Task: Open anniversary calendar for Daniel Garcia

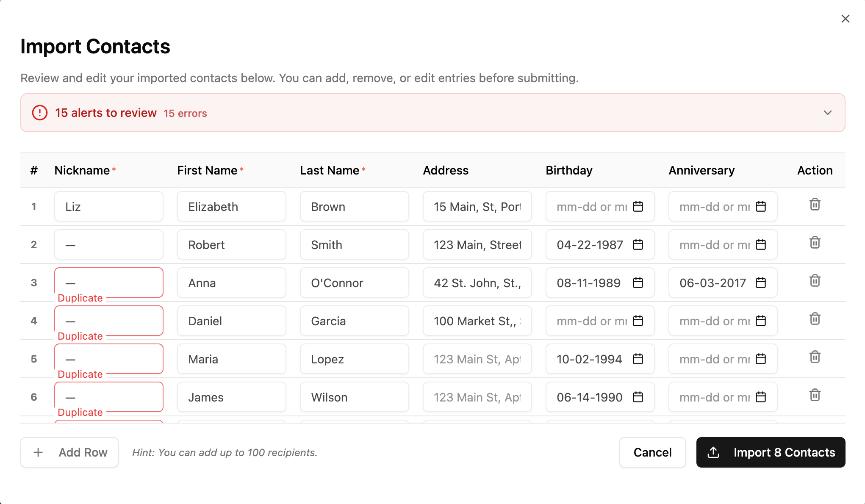Action: (x=760, y=321)
